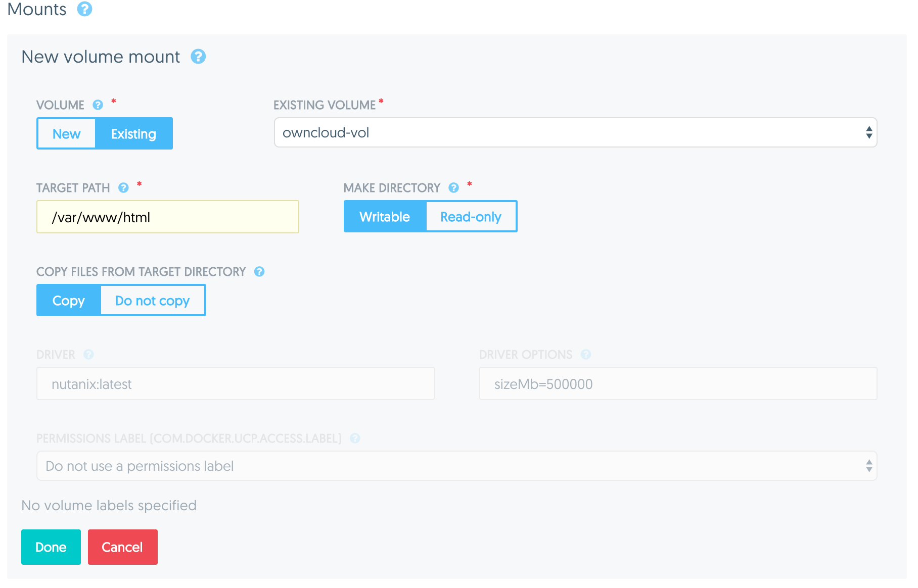Click the Permissions Label help icon

(x=355, y=438)
